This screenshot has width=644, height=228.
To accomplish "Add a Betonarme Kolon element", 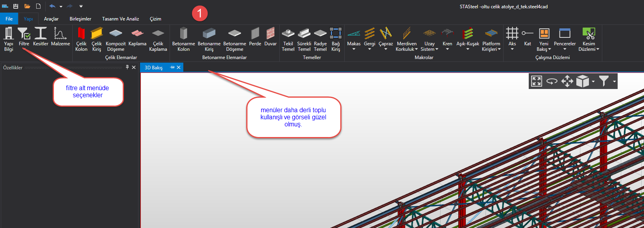I will 183,39.
